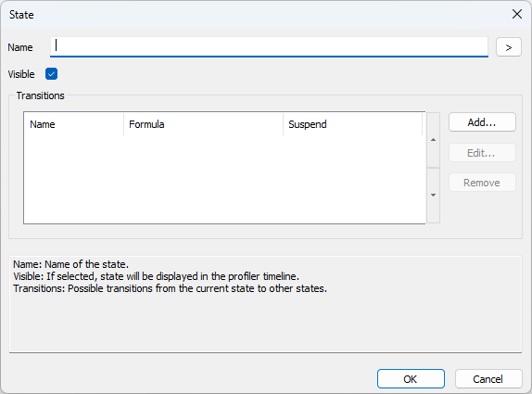Click the state Name text field

pos(269,47)
